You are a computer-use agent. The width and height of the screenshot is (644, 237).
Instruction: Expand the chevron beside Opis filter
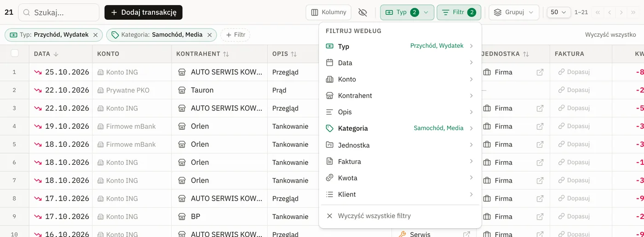(x=471, y=112)
